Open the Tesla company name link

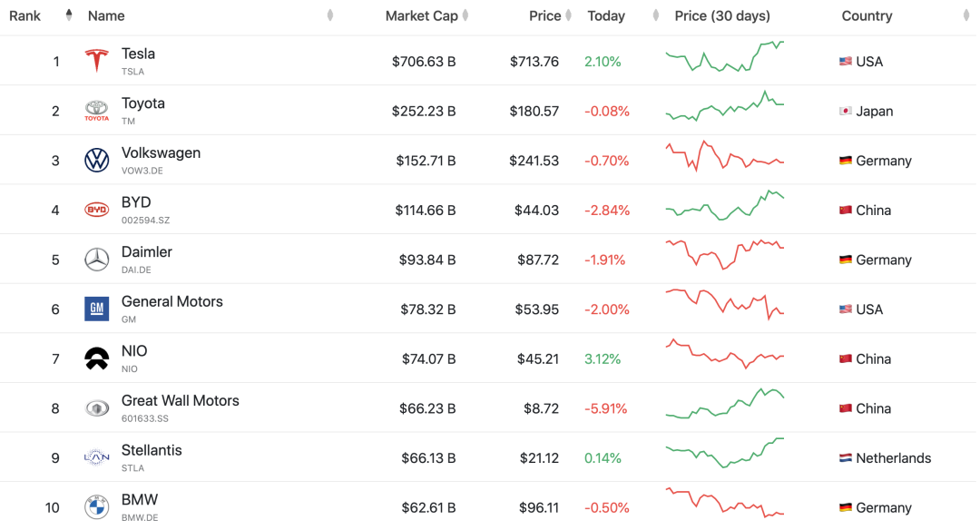point(138,54)
